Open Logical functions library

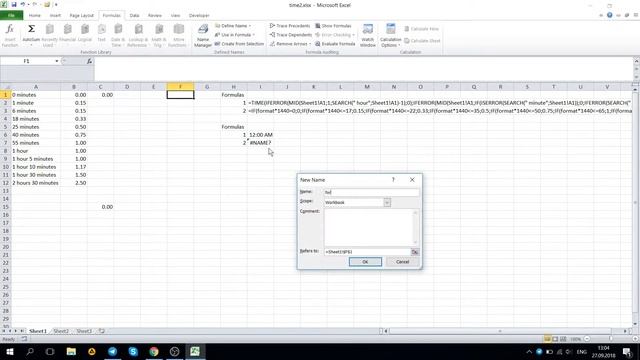[x=84, y=33]
